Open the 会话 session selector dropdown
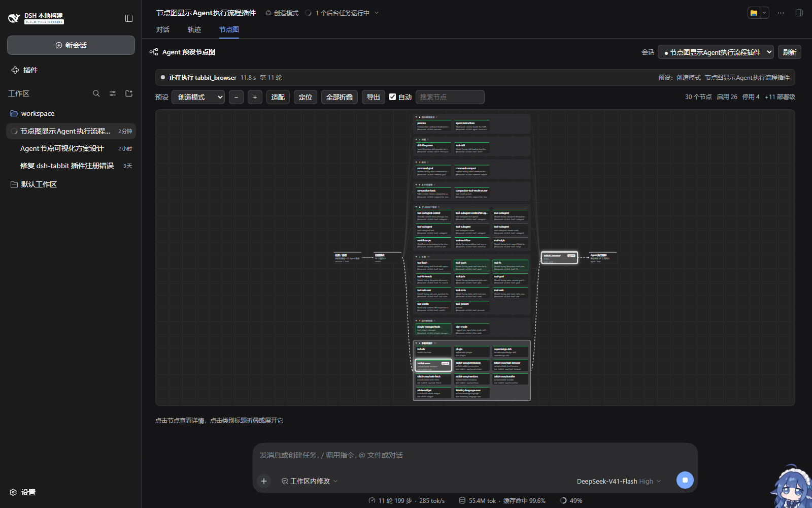Screen dimensions: 812x508 click(x=716, y=52)
